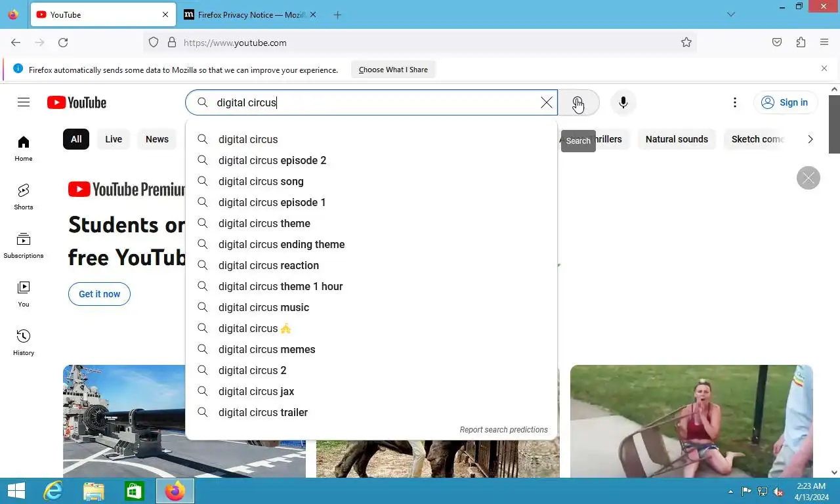Open Shorts in the sidebar
The width and height of the screenshot is (840, 504).
click(x=24, y=197)
